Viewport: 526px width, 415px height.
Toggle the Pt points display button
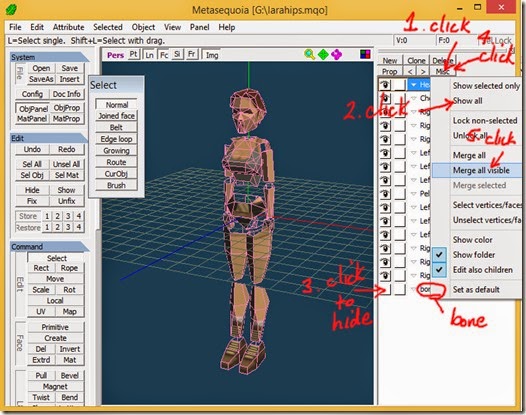click(x=133, y=54)
